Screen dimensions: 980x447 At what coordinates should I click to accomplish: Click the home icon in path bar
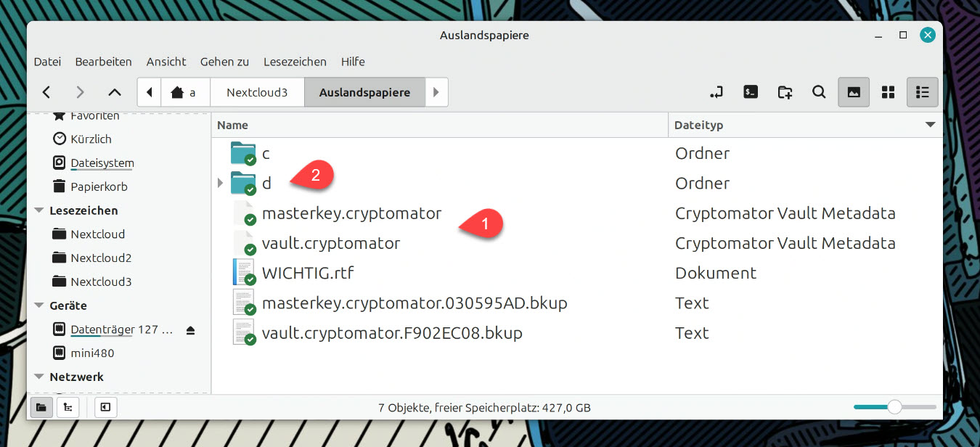pos(176,93)
